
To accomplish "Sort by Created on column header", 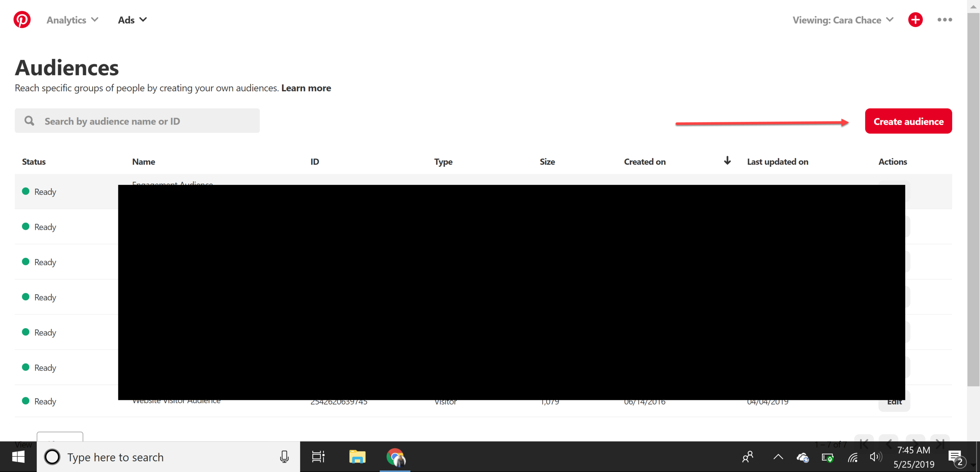I will 644,161.
